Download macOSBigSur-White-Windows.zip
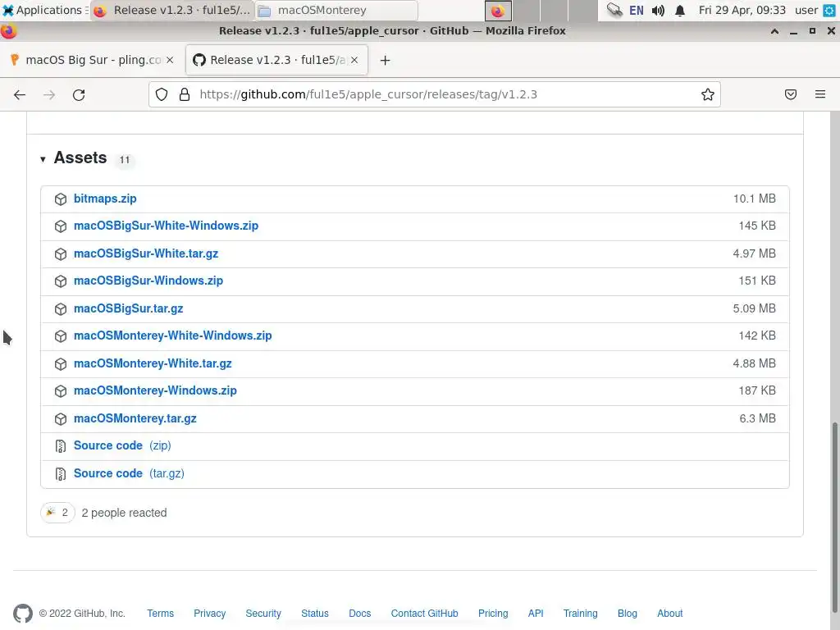 [x=166, y=226]
